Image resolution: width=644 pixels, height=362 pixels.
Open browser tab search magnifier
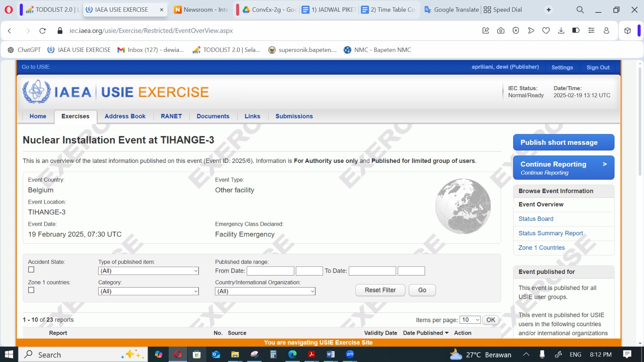580,10
